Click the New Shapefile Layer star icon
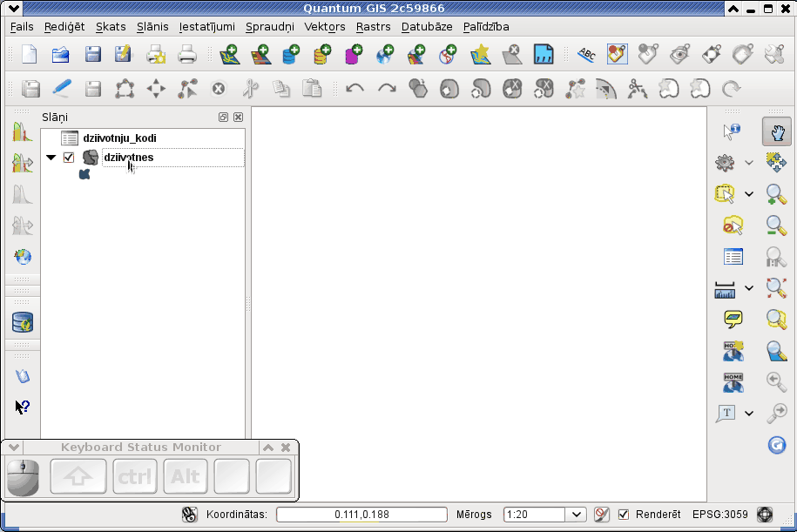The image size is (797, 532). click(480, 54)
